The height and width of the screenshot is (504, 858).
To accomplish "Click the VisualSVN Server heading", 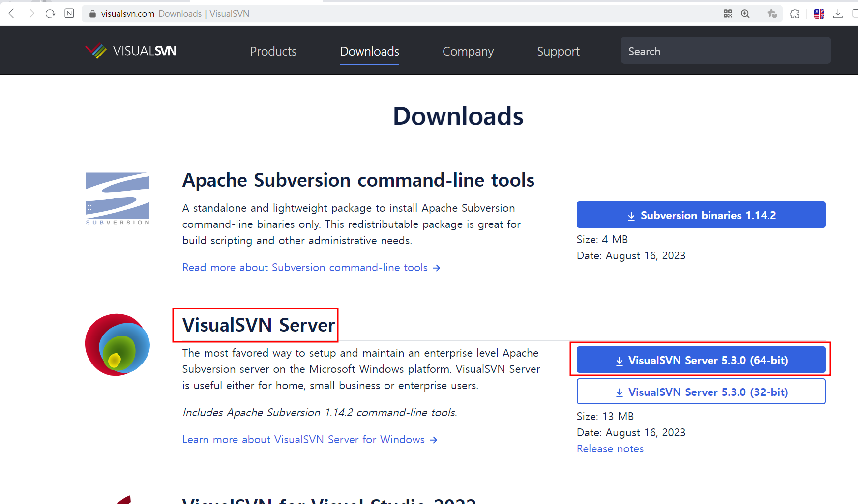I will pos(259,325).
